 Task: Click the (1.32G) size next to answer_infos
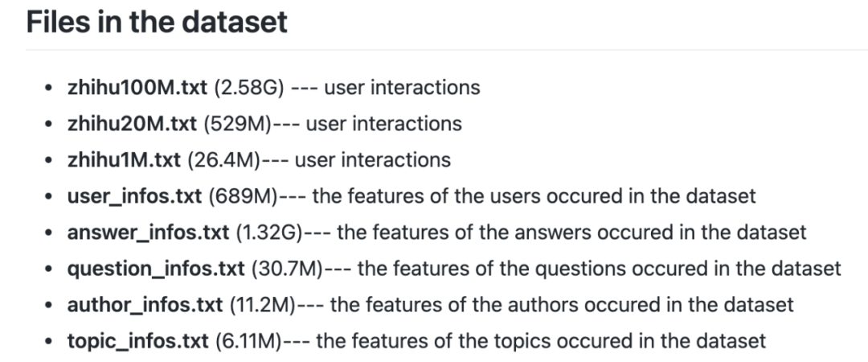[x=269, y=232]
